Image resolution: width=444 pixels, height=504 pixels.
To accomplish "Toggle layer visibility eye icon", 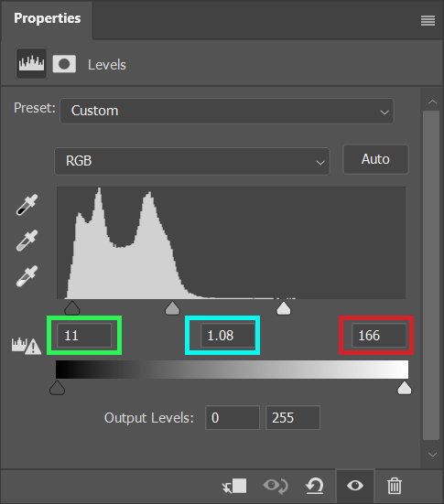I will pos(355,486).
